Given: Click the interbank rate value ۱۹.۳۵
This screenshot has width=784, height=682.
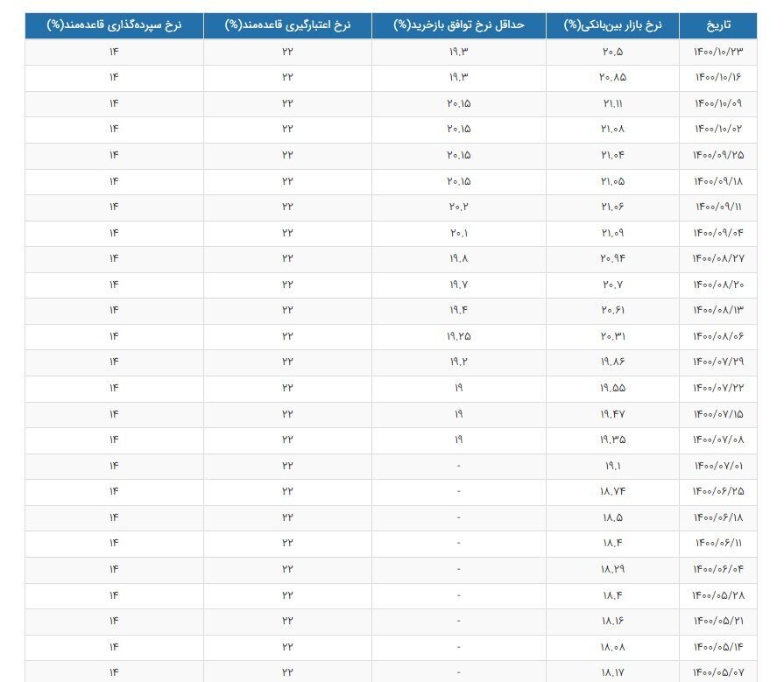Looking at the screenshot, I should click(612, 439).
